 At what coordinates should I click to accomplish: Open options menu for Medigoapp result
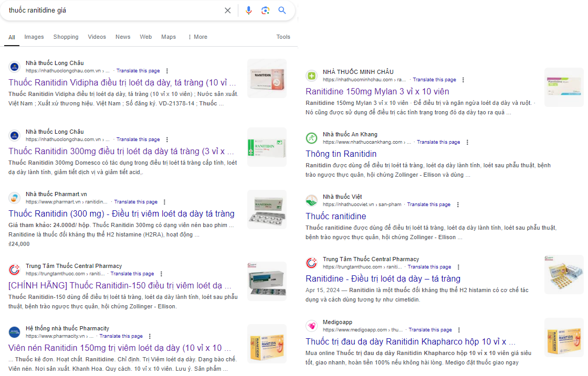(459, 330)
